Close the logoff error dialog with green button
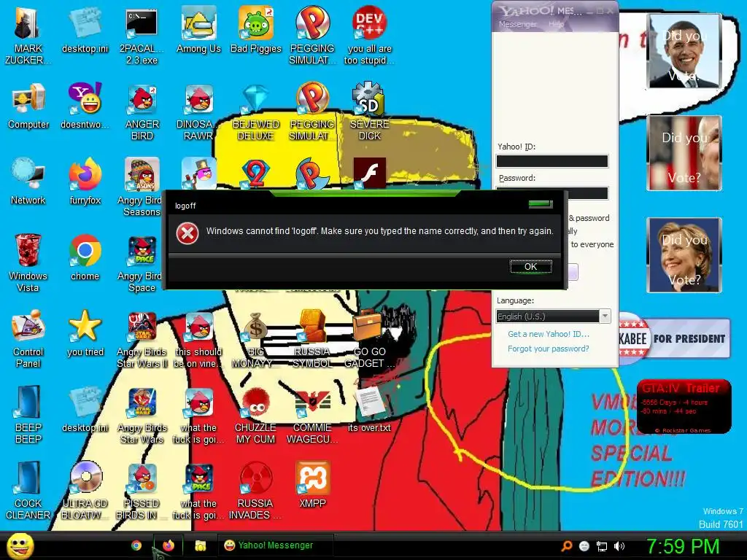This screenshot has width=747, height=560. pos(541,204)
